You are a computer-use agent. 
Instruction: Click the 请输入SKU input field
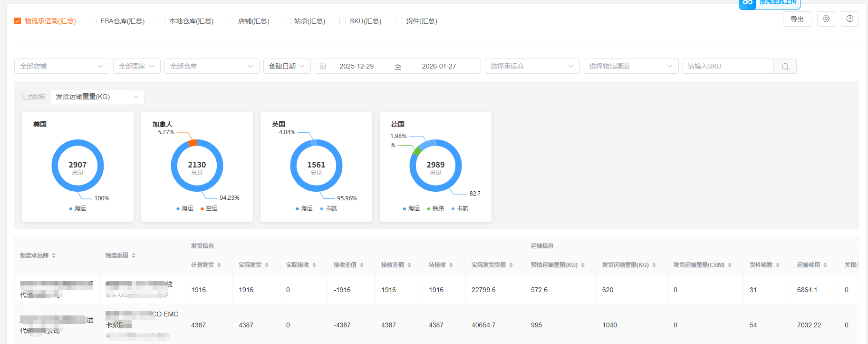click(x=728, y=66)
